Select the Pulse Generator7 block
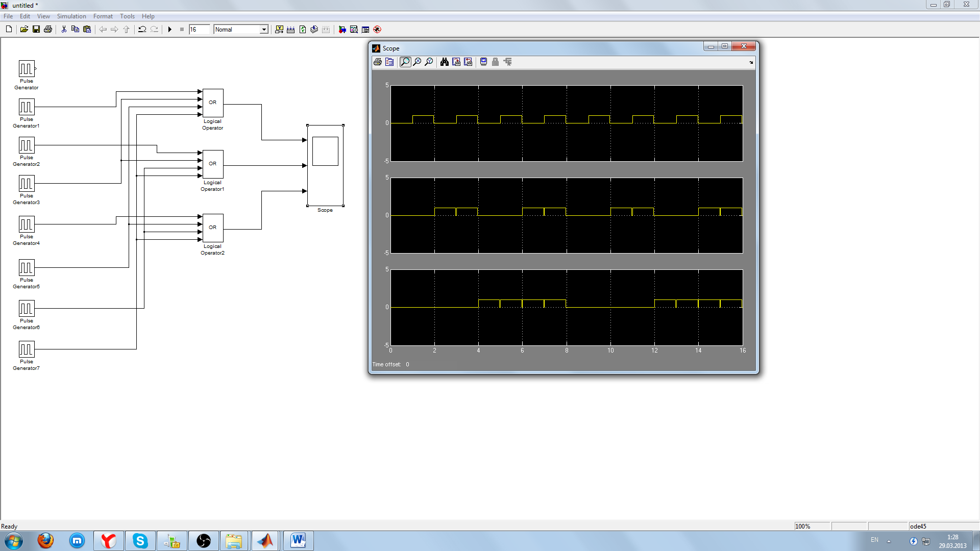The image size is (980, 551). (27, 349)
